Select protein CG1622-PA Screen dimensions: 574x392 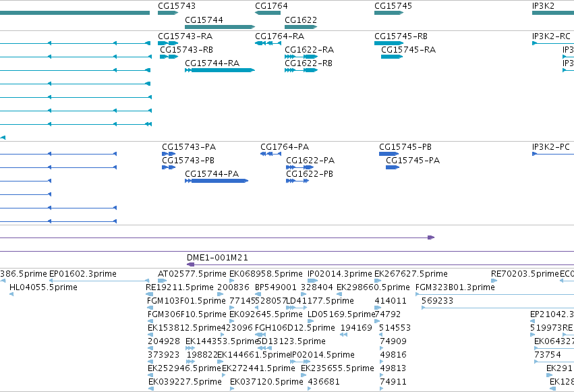(x=300, y=167)
